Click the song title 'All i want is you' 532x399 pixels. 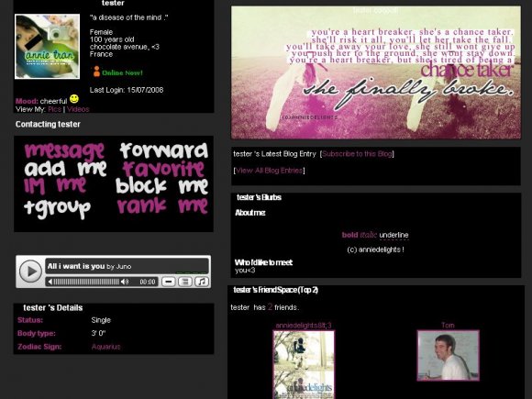(x=76, y=266)
